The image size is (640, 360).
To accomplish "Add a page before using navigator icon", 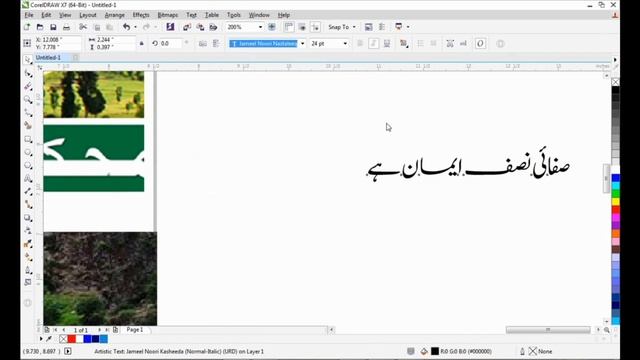I will (47, 329).
